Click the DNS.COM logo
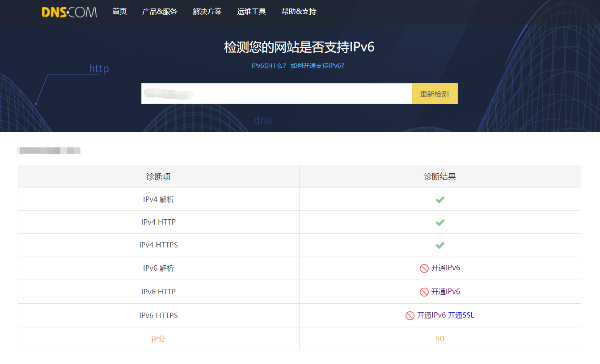Screen dimensions: 600x364 click(69, 12)
